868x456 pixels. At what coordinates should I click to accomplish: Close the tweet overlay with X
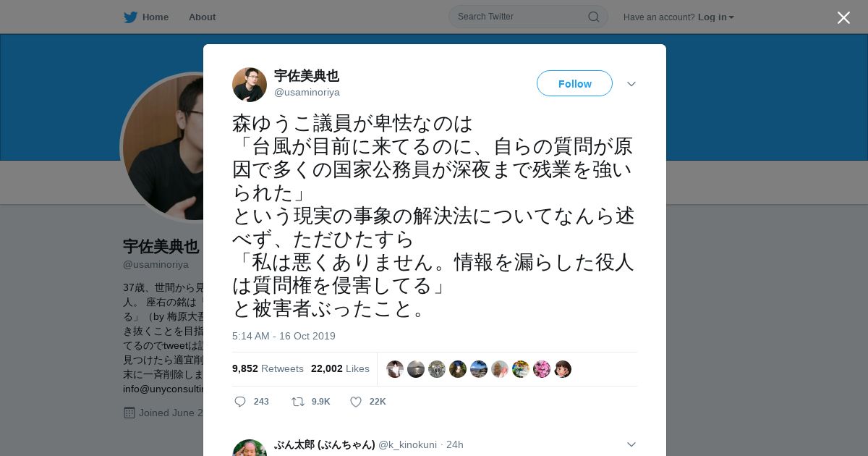843,17
